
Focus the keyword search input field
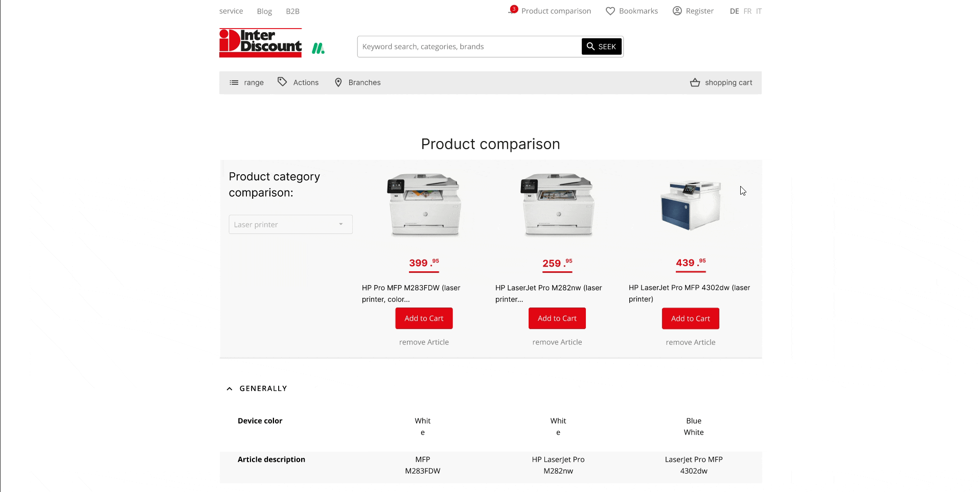[x=469, y=46]
